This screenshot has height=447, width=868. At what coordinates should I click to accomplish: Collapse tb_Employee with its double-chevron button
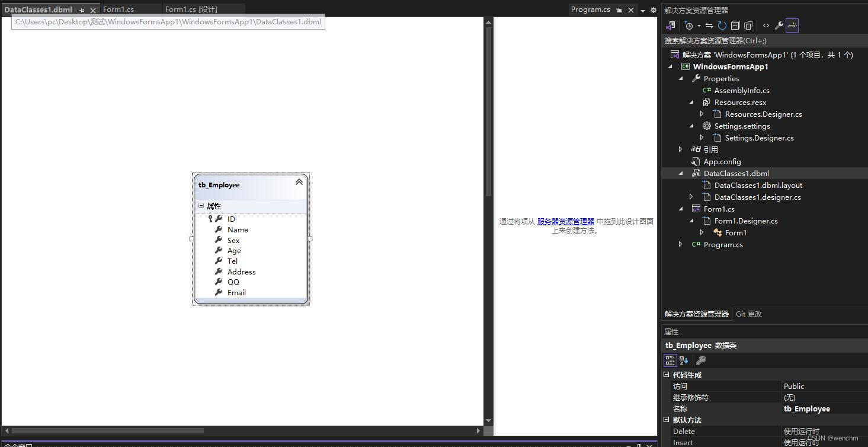(x=299, y=182)
